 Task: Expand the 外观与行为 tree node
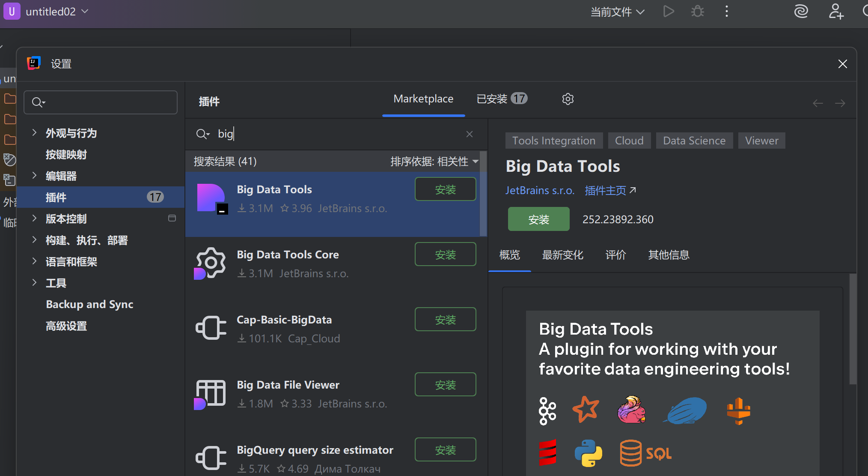(35, 133)
